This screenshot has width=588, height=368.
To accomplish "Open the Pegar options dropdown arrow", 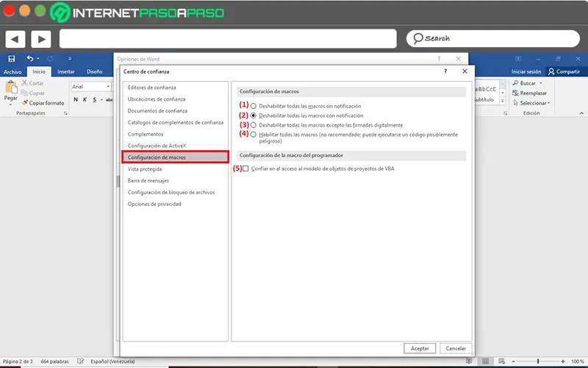I will [x=10, y=105].
